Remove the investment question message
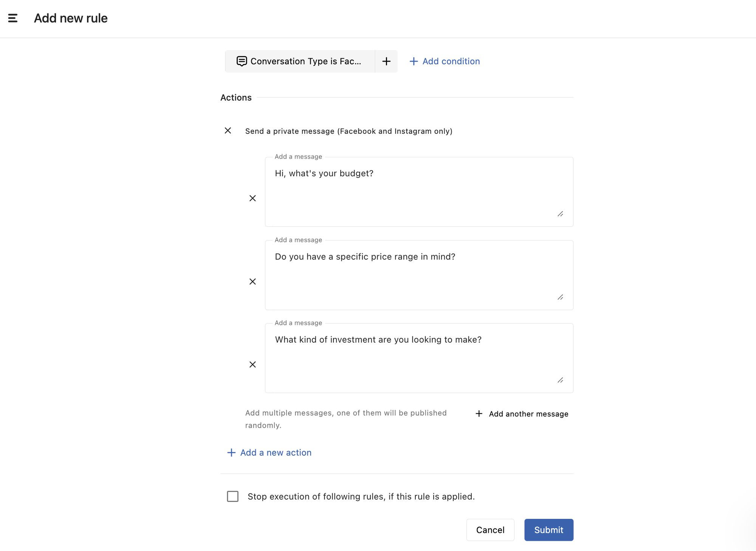Image resolution: width=756 pixels, height=551 pixels. coord(253,364)
